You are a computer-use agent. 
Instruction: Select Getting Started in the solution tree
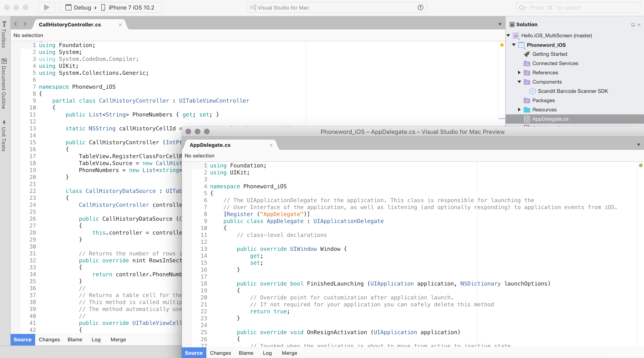point(549,54)
